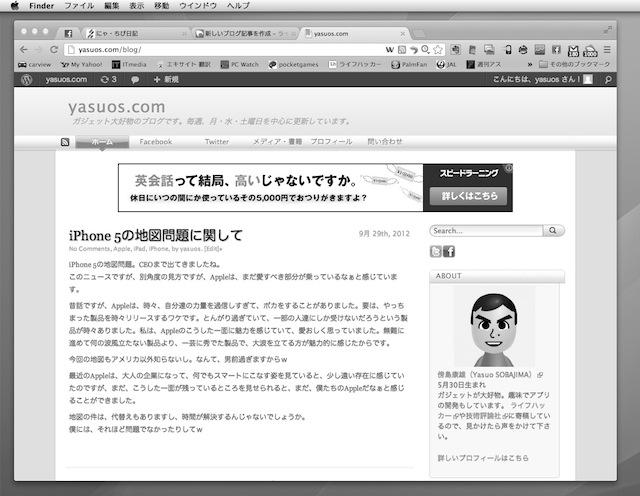
Task: Bookmark this page with the star icon
Action: pos(438,49)
